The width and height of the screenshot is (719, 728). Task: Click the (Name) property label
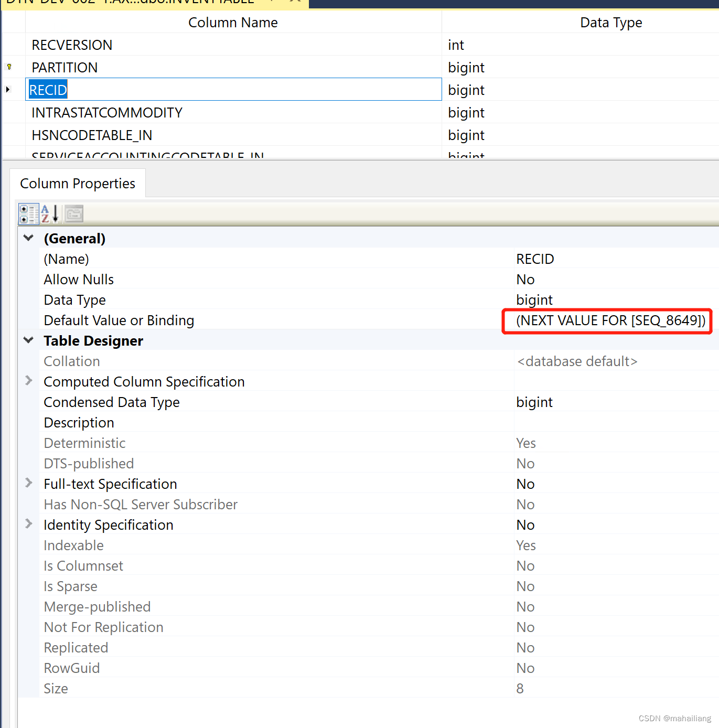(x=66, y=259)
